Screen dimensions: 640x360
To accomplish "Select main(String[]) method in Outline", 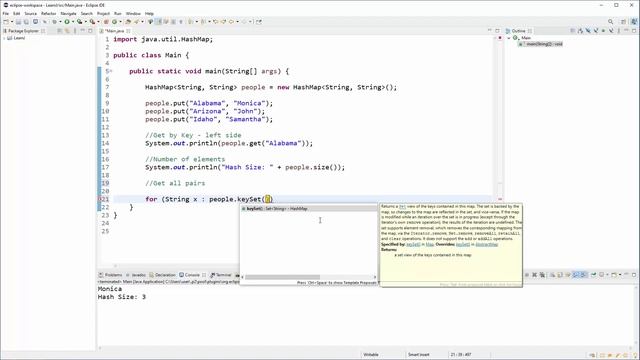I will 541,44.
